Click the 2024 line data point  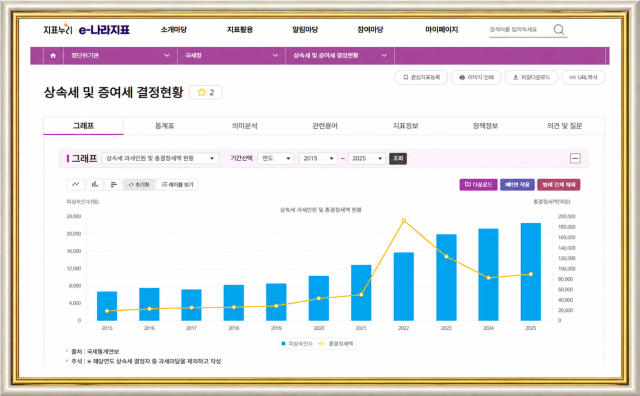tap(489, 278)
